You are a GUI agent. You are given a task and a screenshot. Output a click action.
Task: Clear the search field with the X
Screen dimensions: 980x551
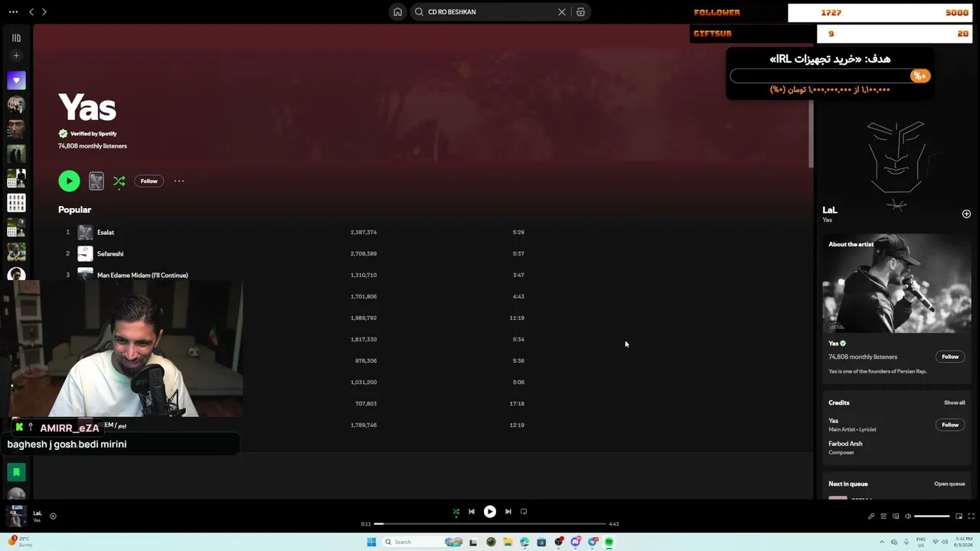click(562, 12)
